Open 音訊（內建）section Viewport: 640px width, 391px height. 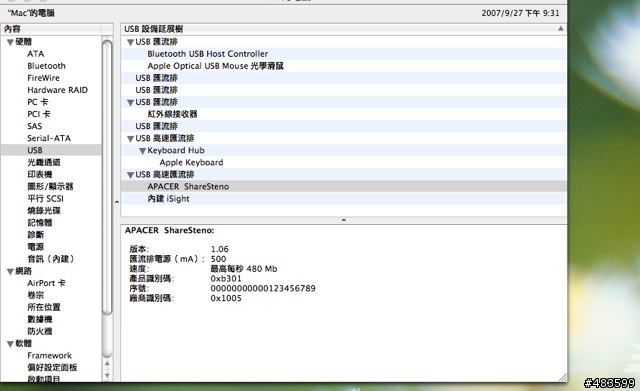tap(51, 259)
